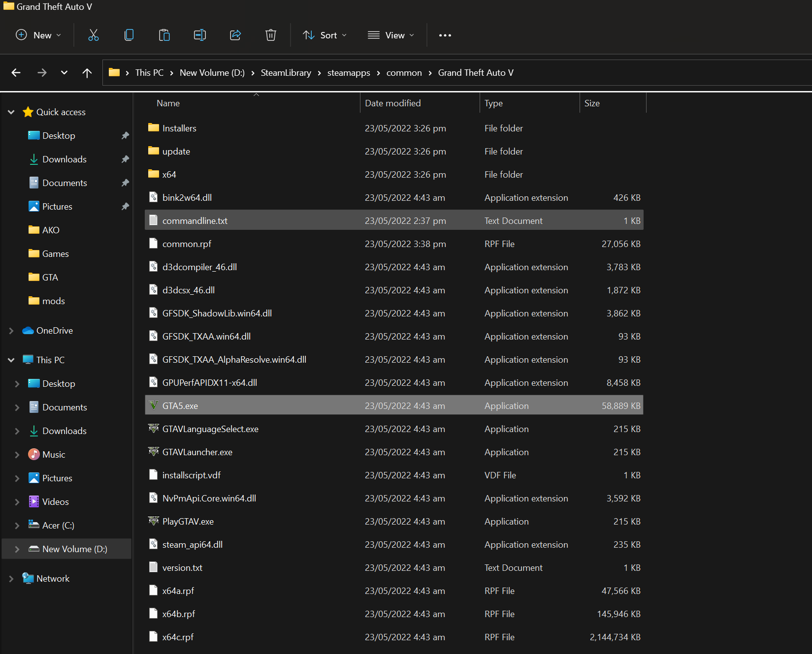The width and height of the screenshot is (812, 654).
Task: Open the See more ellipsis menu
Action: coord(445,35)
